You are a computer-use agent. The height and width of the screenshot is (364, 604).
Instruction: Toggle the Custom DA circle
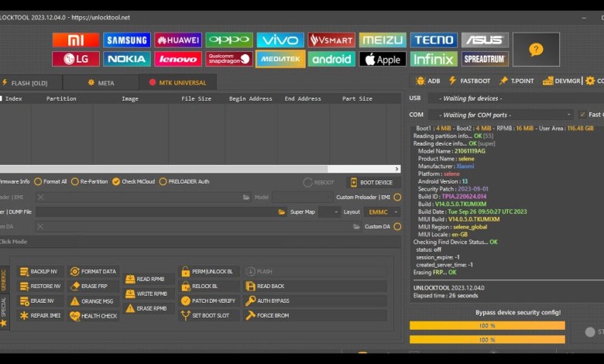397,226
